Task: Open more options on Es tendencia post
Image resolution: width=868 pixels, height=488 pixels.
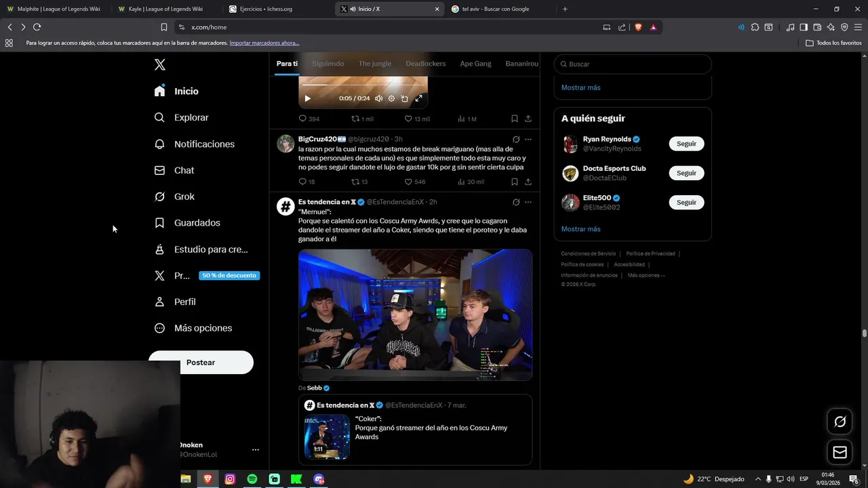Action: coord(528,202)
